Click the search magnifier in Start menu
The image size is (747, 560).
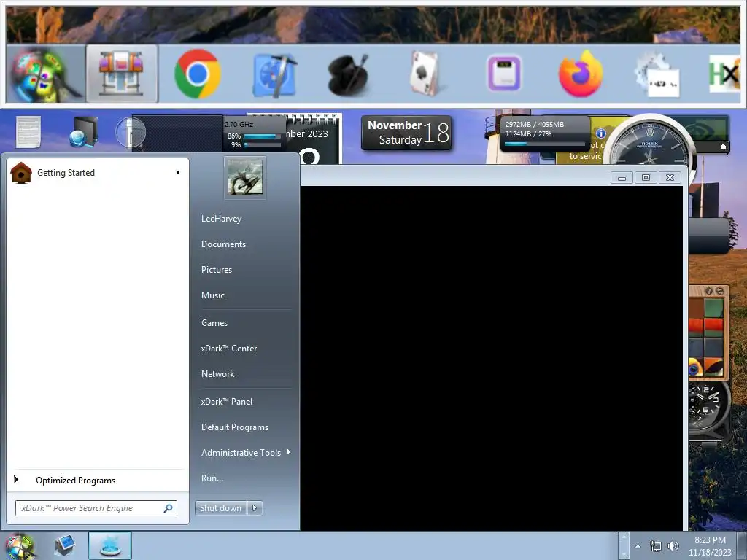coord(169,508)
